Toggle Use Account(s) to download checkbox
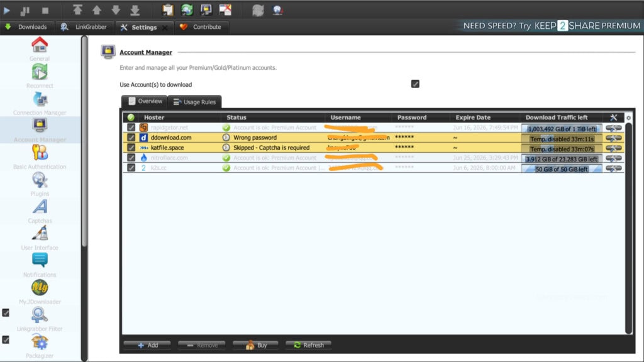The height and width of the screenshot is (362, 644). 415,84
